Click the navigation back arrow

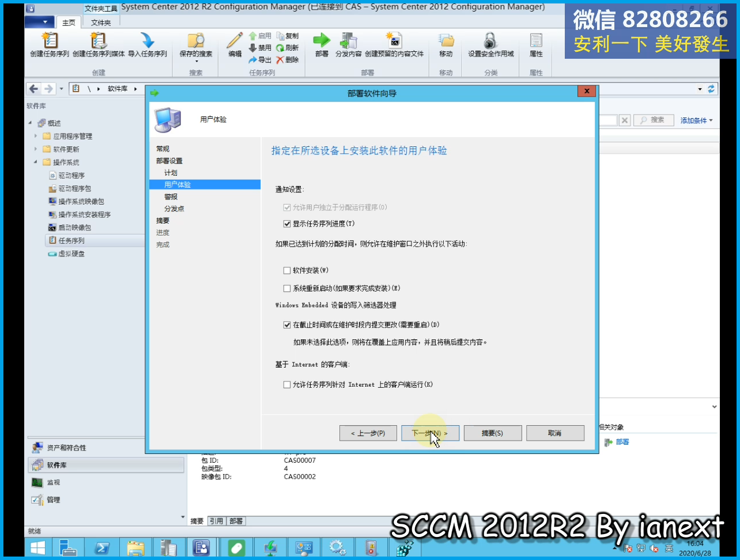coord(34,89)
